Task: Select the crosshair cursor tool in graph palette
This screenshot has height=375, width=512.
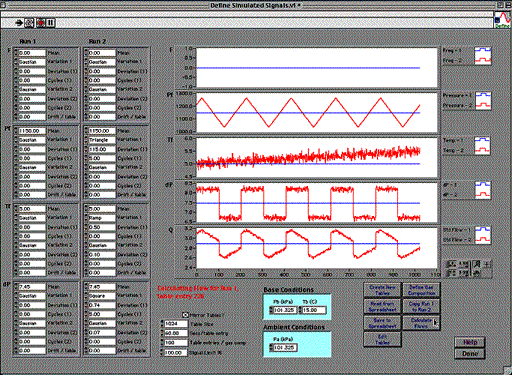Action: [x=487, y=264]
